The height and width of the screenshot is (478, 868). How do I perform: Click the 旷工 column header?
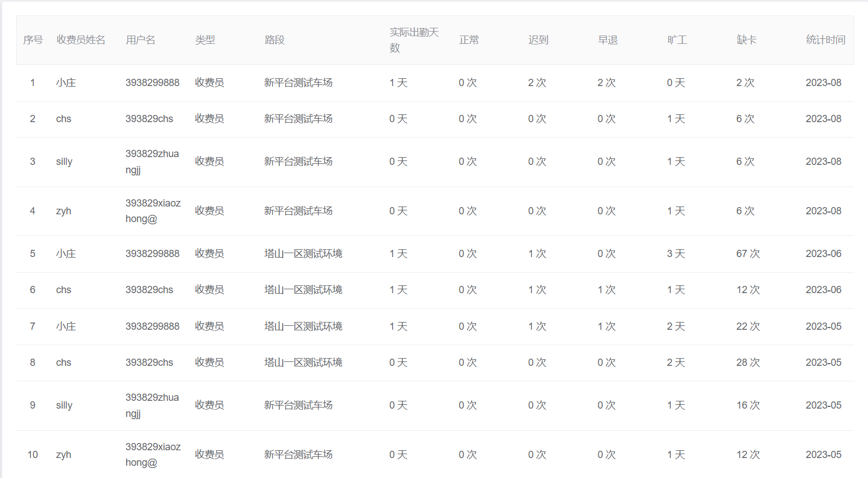point(677,40)
